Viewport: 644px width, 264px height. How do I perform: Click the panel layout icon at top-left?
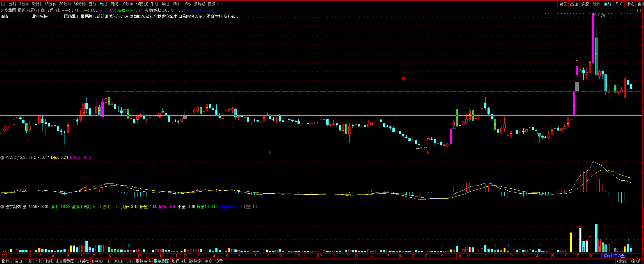click(x=3, y=4)
